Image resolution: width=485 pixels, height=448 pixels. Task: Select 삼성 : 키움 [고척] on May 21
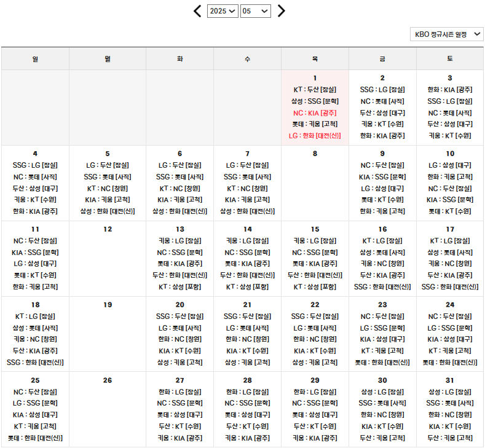[x=247, y=363]
